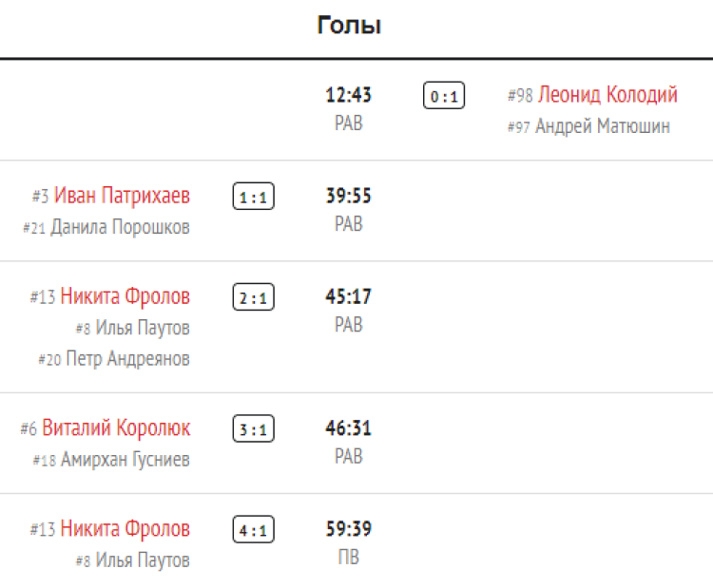
Task: Click the 1:1 score badge
Action: (253, 197)
